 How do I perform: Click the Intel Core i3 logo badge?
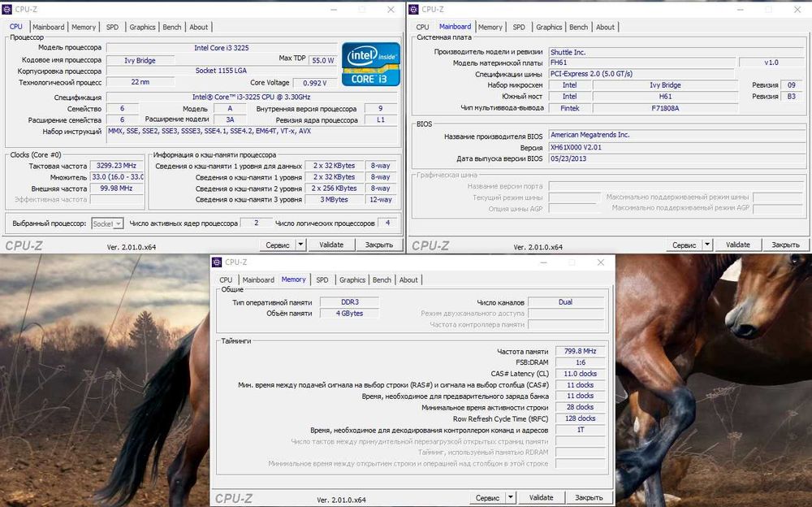coord(371,64)
